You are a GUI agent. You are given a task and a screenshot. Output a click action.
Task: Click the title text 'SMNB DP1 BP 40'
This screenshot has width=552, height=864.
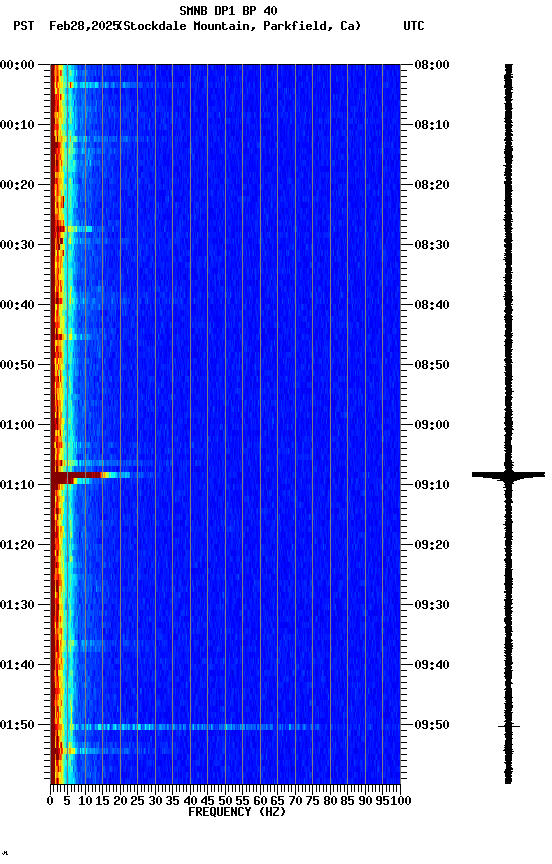[228, 10]
